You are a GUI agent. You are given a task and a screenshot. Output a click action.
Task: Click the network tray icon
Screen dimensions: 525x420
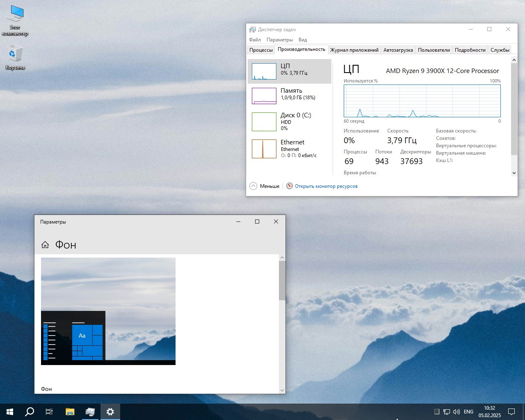[x=447, y=412]
